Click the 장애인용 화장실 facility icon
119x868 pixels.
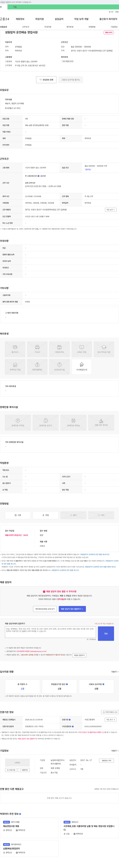click(x=73, y=423)
